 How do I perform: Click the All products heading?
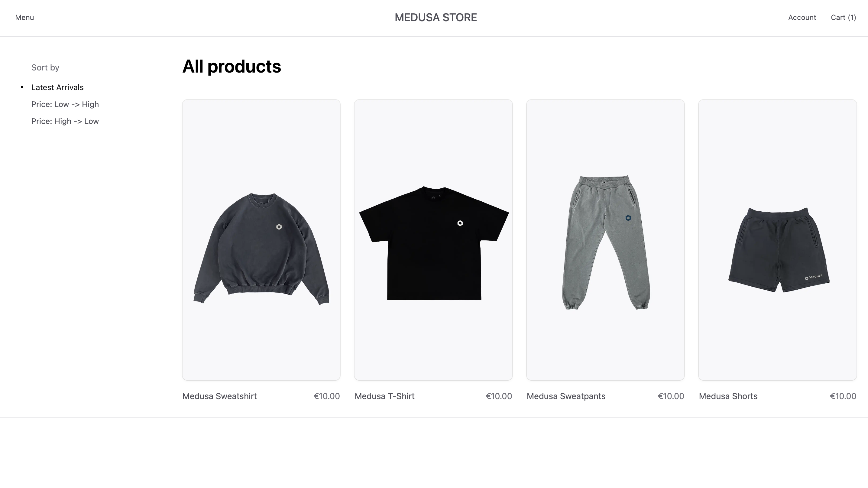tap(231, 67)
